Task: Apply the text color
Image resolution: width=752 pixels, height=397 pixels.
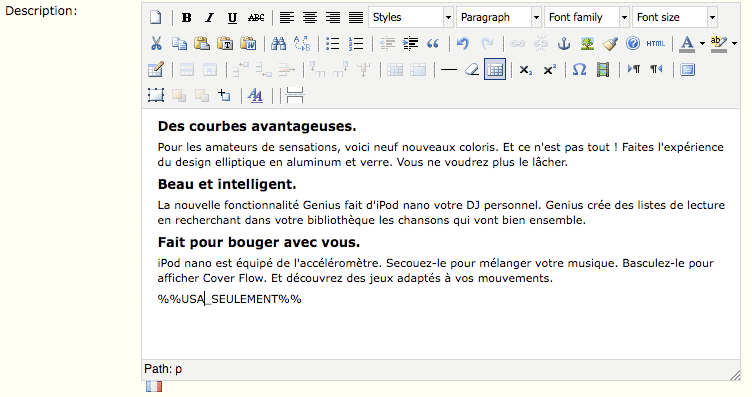Action: 687,44
